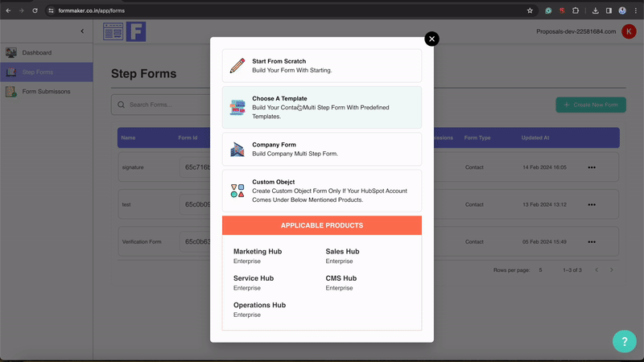Open user avatar K menu

click(x=629, y=31)
